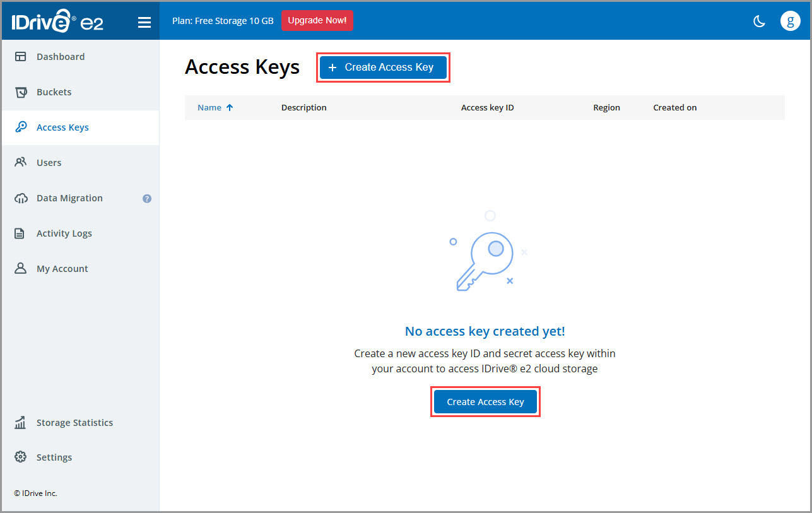Click the Description column header
The height and width of the screenshot is (513, 812).
(304, 108)
